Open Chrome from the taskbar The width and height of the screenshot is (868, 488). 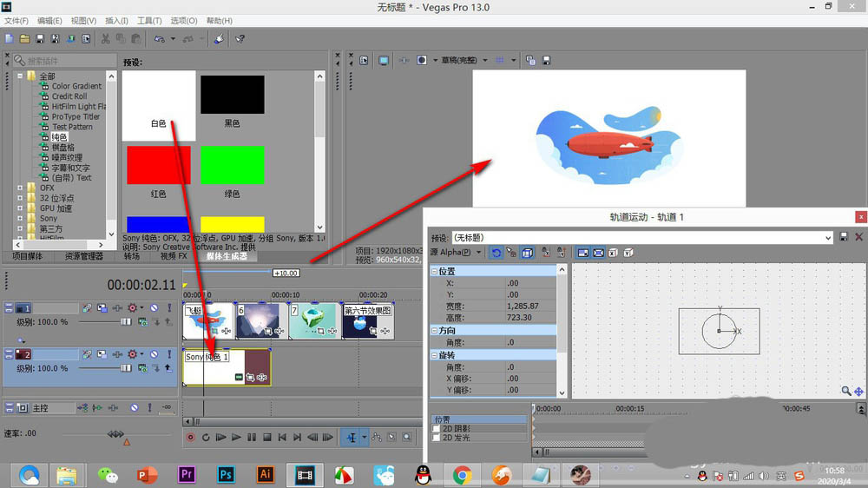[x=463, y=475]
